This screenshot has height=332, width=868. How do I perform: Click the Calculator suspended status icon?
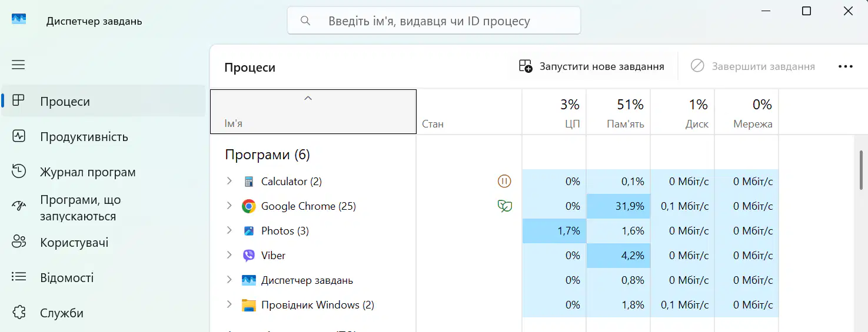(x=504, y=182)
